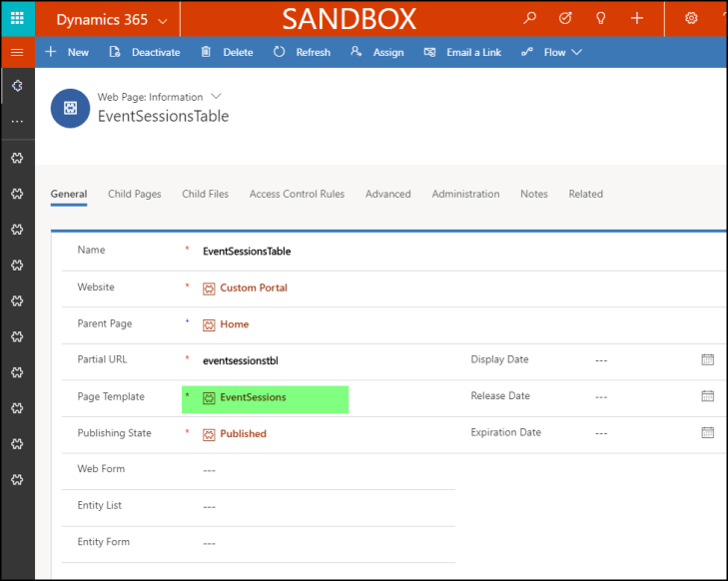Click the lightbulb assistant icon
This screenshot has width=728, height=581.
click(601, 18)
